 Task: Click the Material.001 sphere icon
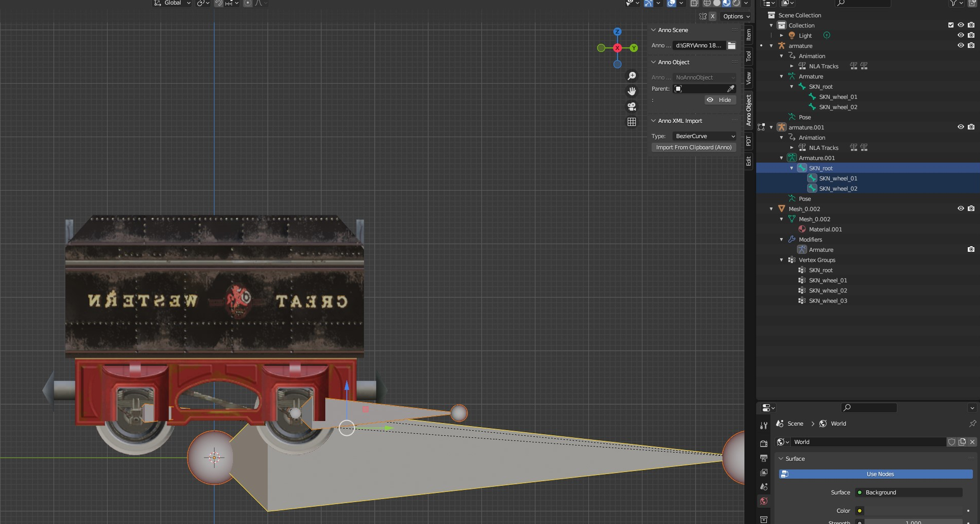pyautogui.click(x=802, y=229)
